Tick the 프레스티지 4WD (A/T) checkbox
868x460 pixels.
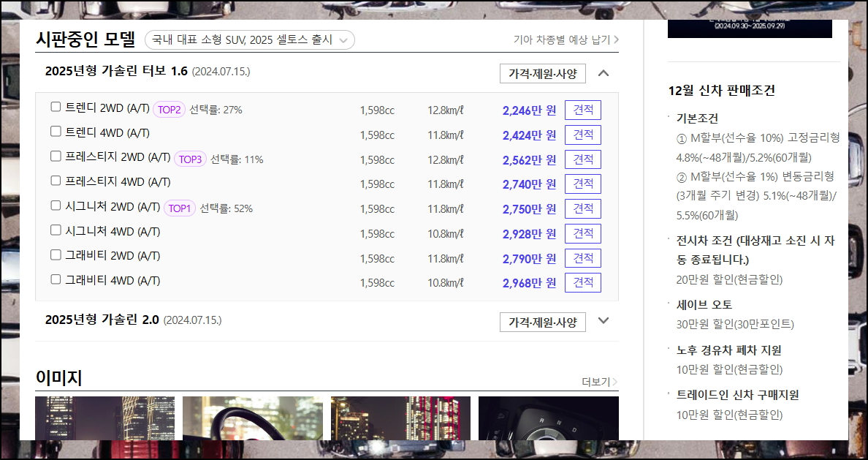coord(56,181)
